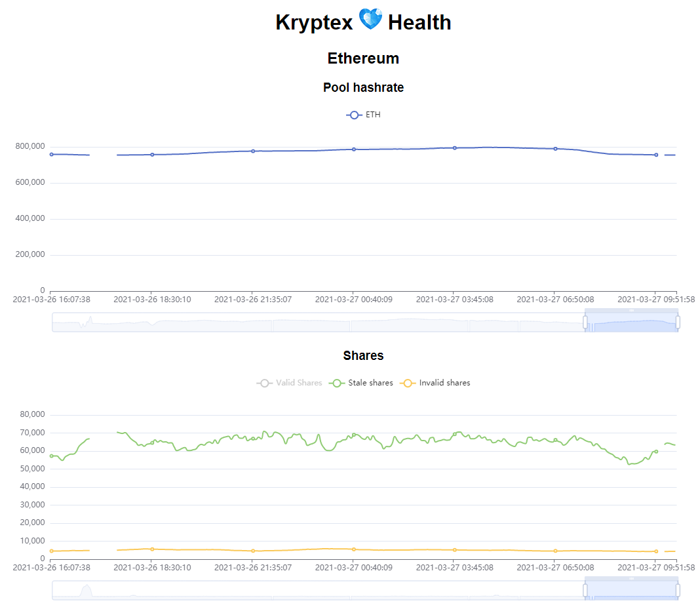Viewport: 700px width, 611px height.
Task: Select invalid shares point at 2021-03-27 06:50:08
Action: point(555,551)
